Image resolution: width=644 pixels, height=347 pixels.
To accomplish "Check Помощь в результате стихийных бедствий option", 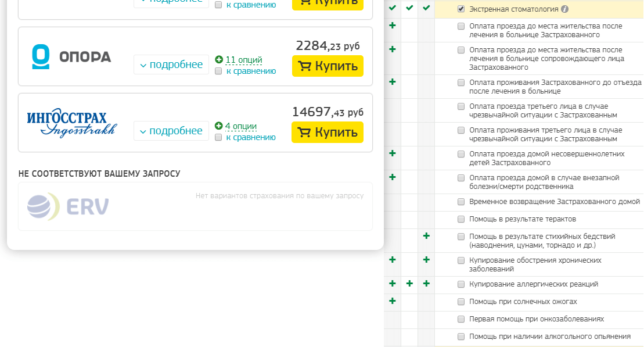I will pos(461,237).
